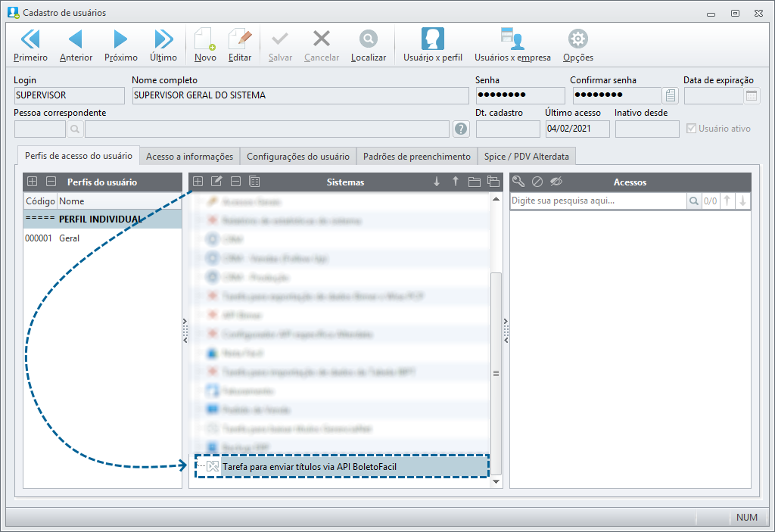775x532 pixels.
Task: Click the block icon in Acessos header
Action: point(537,182)
